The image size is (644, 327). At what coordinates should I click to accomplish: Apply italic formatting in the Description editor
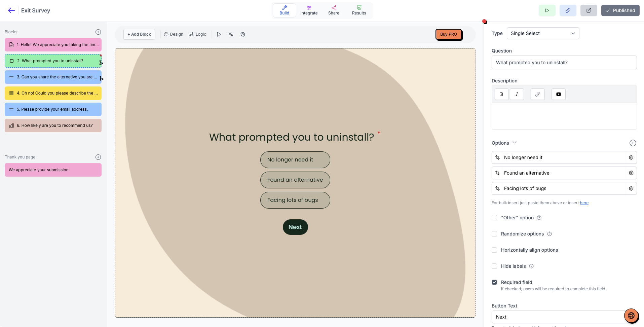pyautogui.click(x=517, y=94)
